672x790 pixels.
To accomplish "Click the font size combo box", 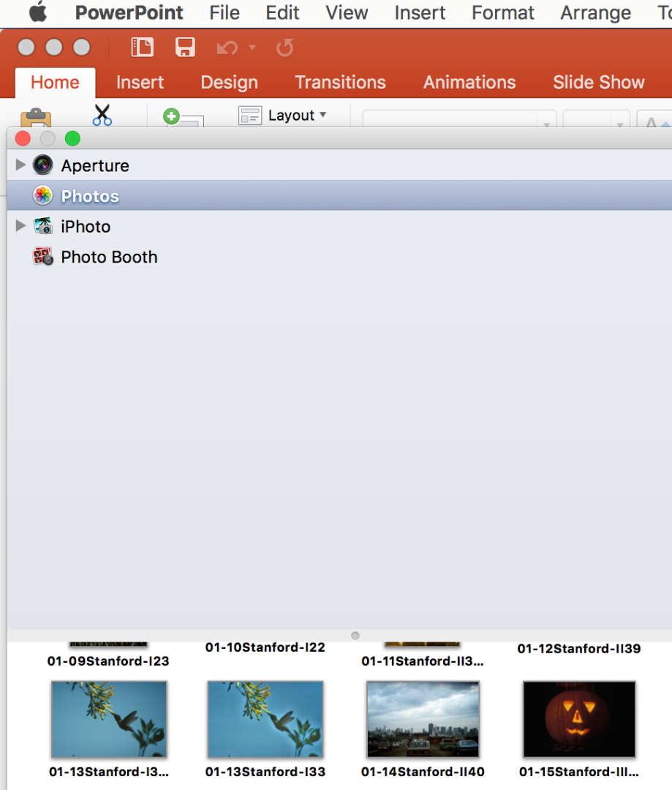I will point(596,118).
